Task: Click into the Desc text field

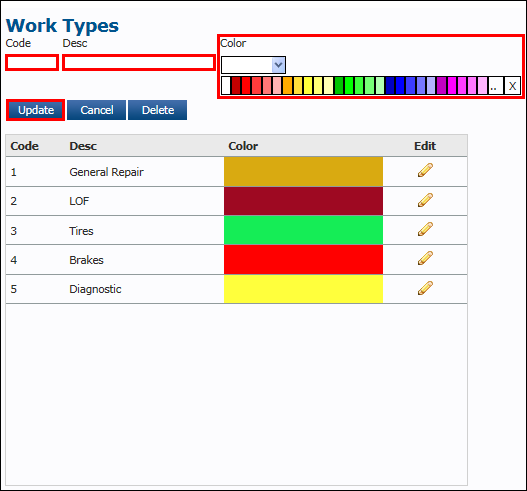Action: click(139, 63)
